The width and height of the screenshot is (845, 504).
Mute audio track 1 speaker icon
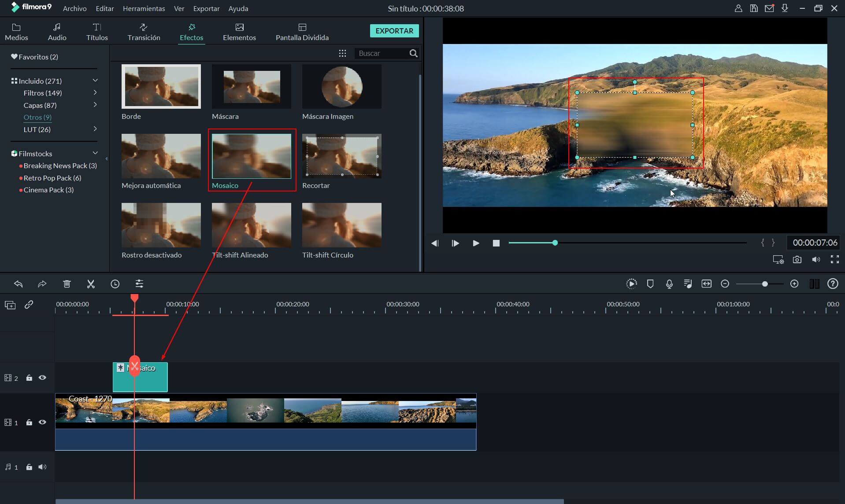(42, 467)
